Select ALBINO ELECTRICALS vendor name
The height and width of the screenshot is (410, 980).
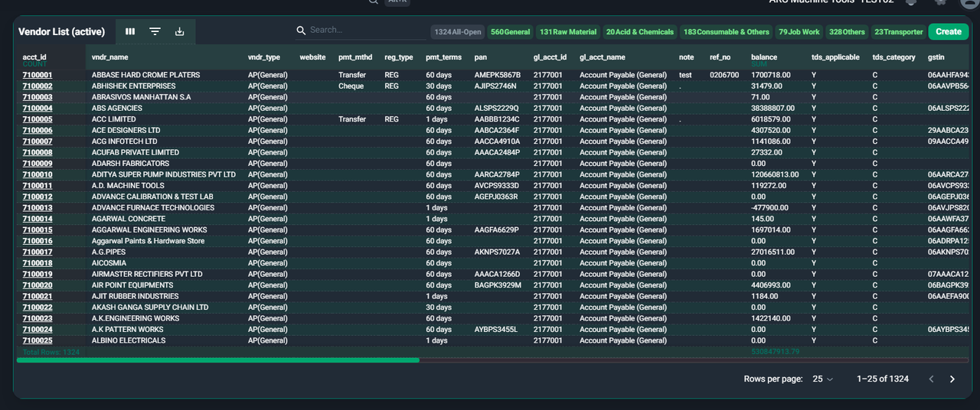click(x=129, y=340)
